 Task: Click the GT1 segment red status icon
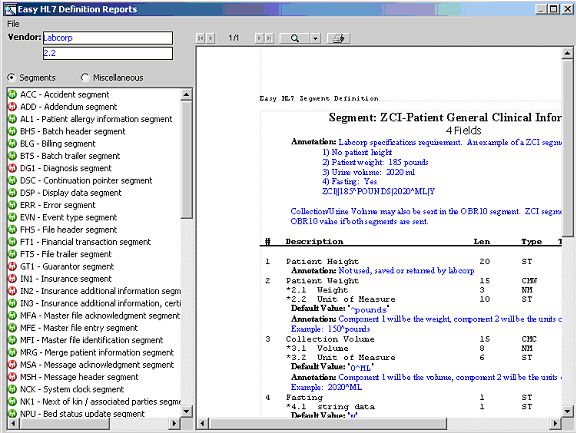pos(12,266)
